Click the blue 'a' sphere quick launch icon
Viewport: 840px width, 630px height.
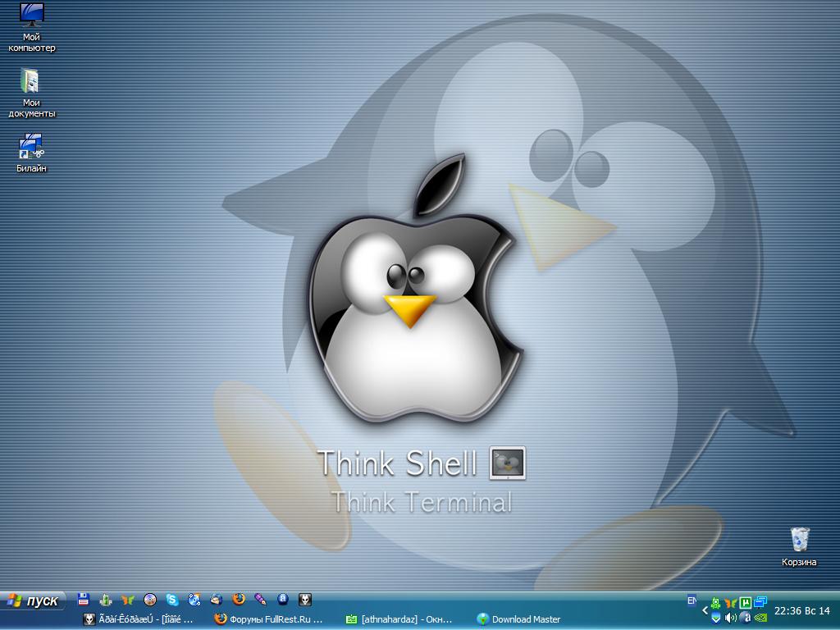click(283, 600)
